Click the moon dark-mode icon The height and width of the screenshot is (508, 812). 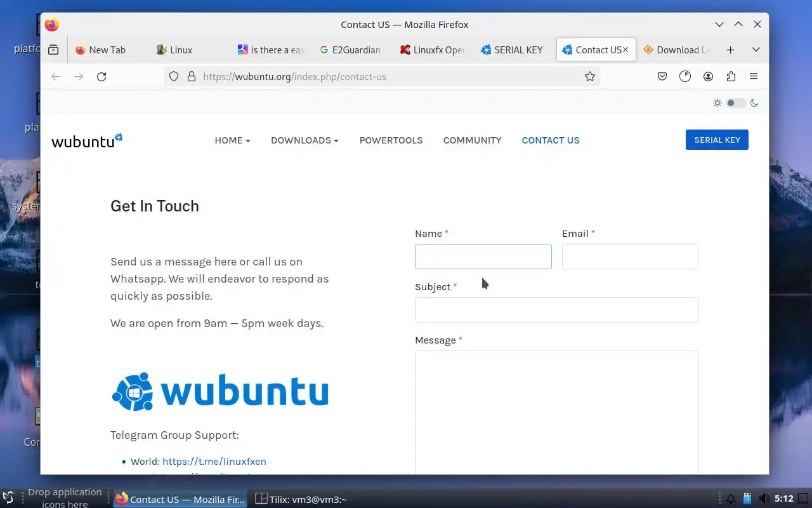(x=754, y=103)
